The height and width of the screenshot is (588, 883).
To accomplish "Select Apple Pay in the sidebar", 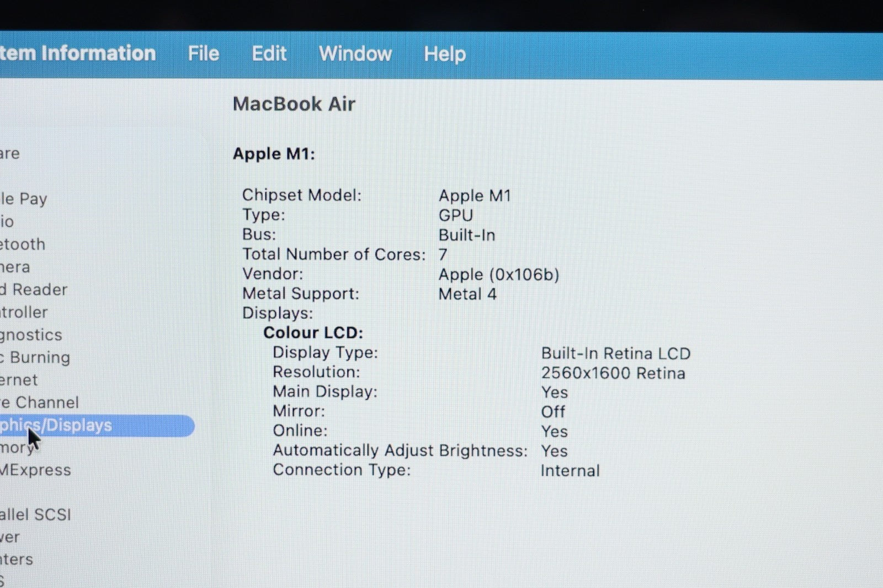I will [24, 199].
